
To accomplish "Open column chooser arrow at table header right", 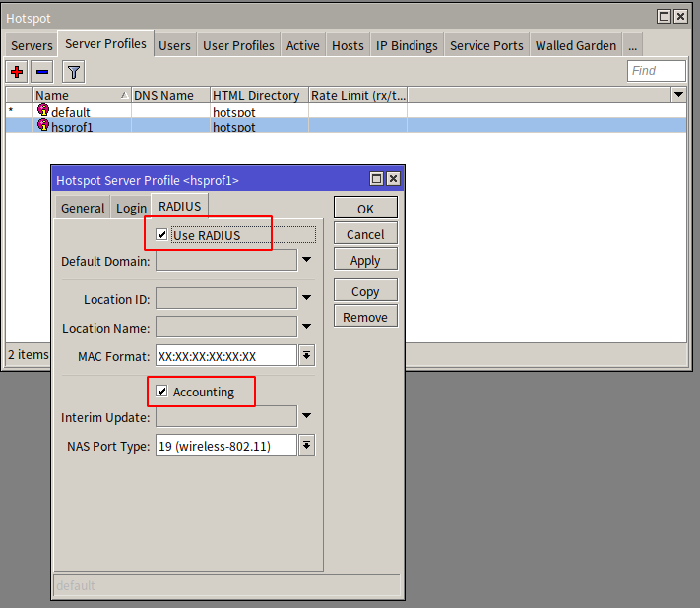I will coord(678,95).
